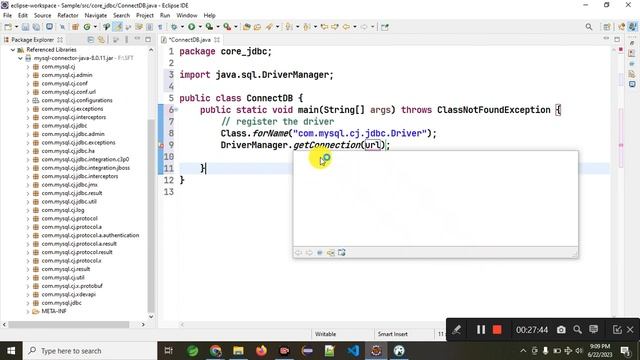
Task: Select com.mysql.cj.protocol.a.authentication package
Action: [x=90, y=236]
